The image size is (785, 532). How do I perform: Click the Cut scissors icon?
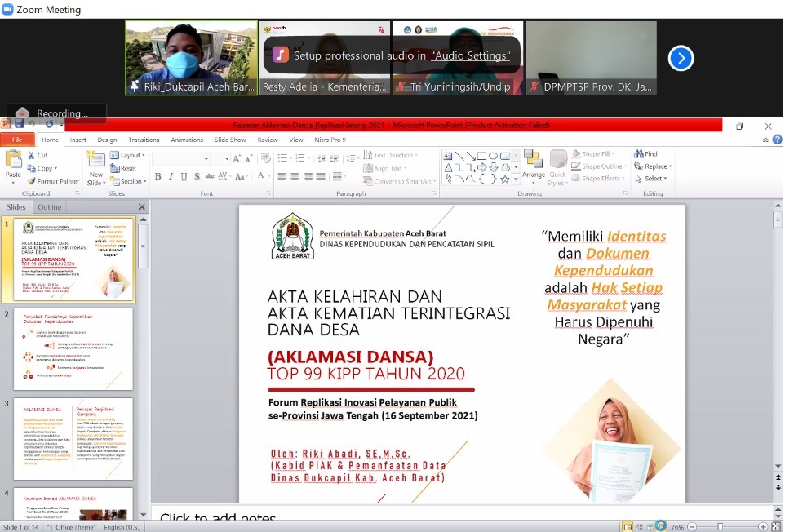pos(31,155)
